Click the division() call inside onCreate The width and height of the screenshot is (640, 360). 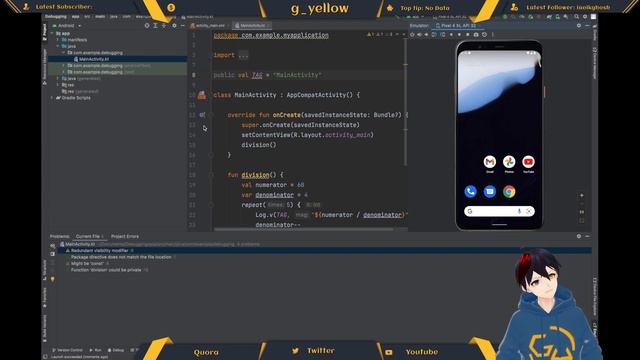click(259, 145)
